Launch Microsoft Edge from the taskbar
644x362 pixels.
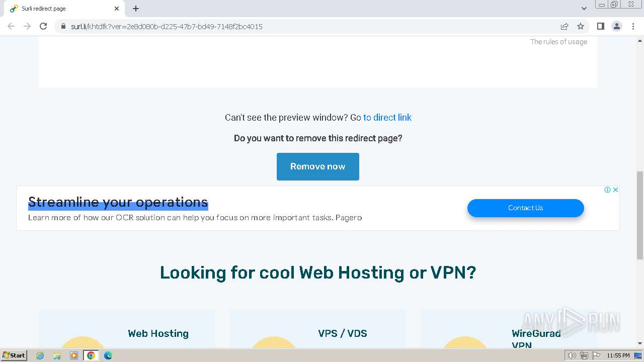[x=108, y=355]
